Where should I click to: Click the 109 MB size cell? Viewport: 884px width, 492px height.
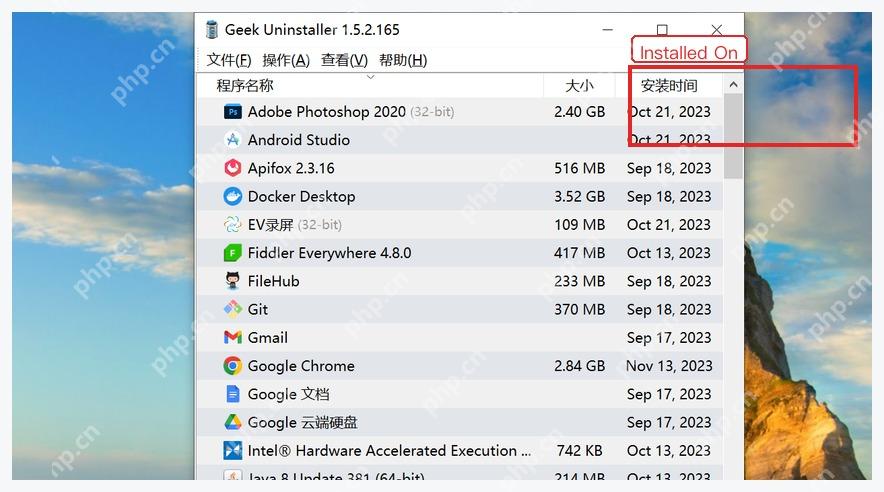[580, 224]
